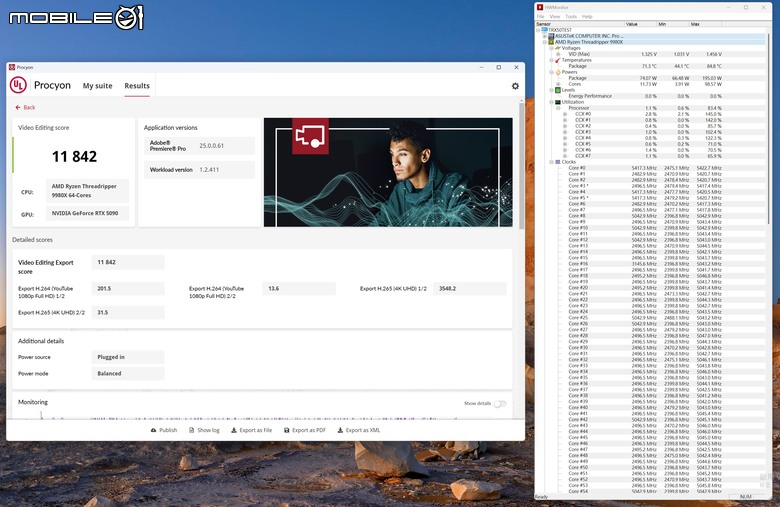Click the Procyon results vertical scrollbar

pos(521,166)
